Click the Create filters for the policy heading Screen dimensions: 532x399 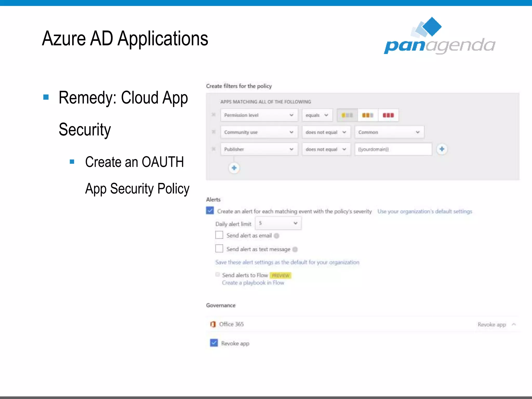[x=239, y=86]
